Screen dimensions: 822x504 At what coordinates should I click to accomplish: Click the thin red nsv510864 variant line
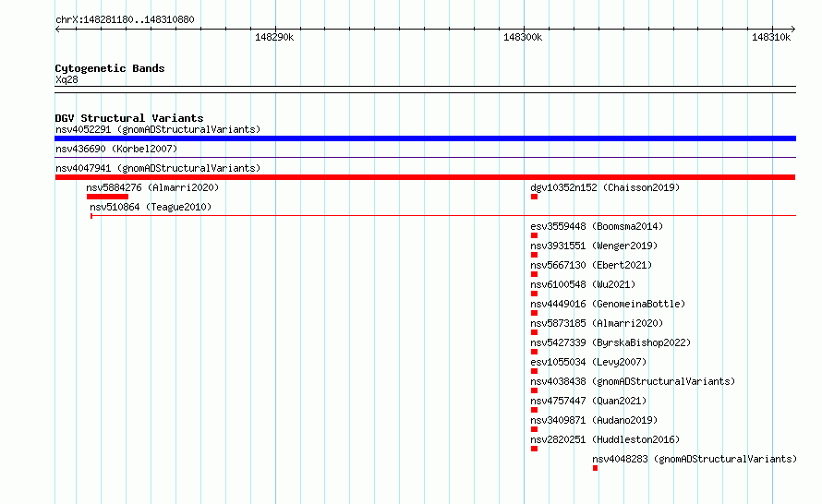443,215
